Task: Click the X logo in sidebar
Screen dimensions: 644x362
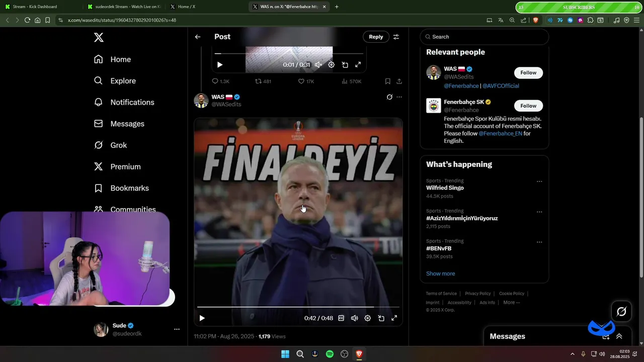Action: point(99,37)
